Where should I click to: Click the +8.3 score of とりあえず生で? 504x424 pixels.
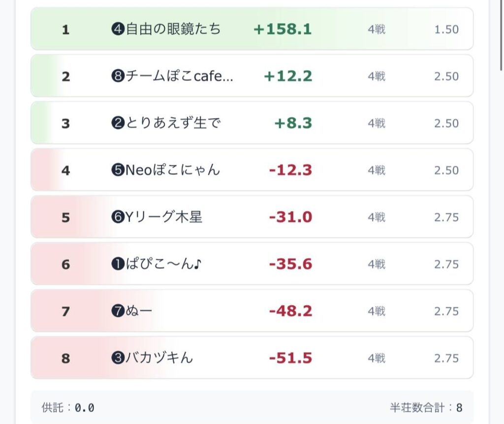tap(293, 123)
